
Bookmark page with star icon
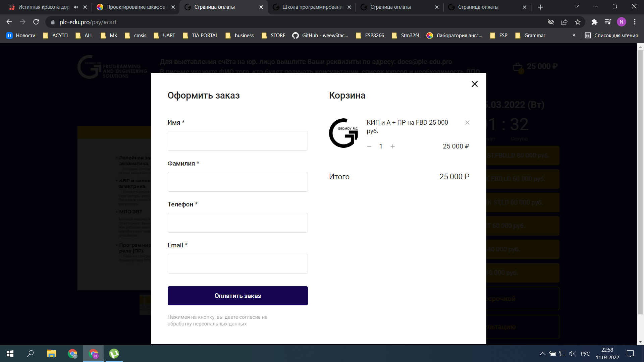tap(578, 22)
